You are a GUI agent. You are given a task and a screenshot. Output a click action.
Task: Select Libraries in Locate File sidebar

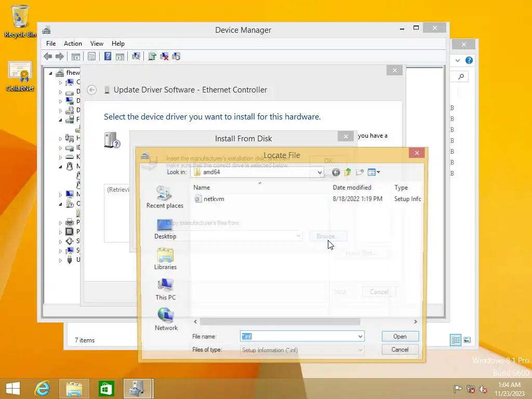pyautogui.click(x=165, y=259)
